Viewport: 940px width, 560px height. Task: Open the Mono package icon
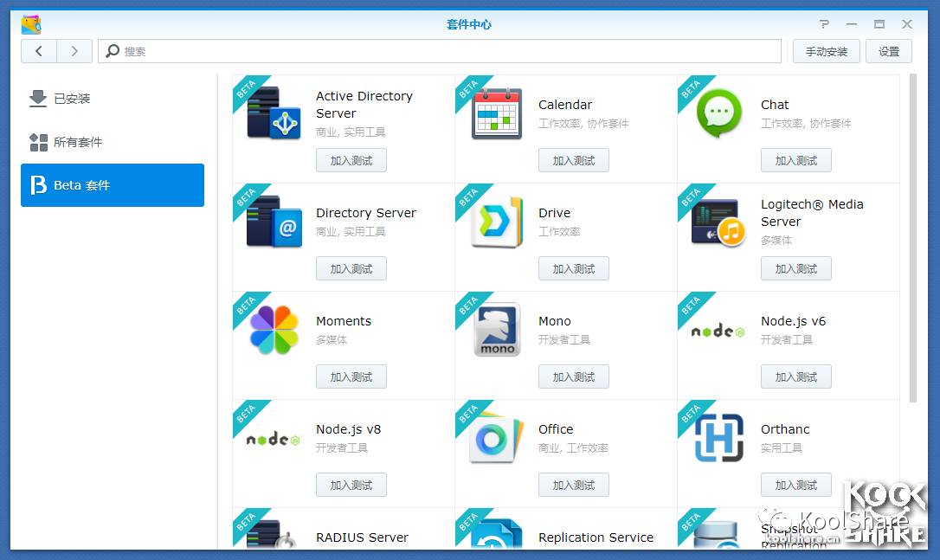click(x=497, y=330)
